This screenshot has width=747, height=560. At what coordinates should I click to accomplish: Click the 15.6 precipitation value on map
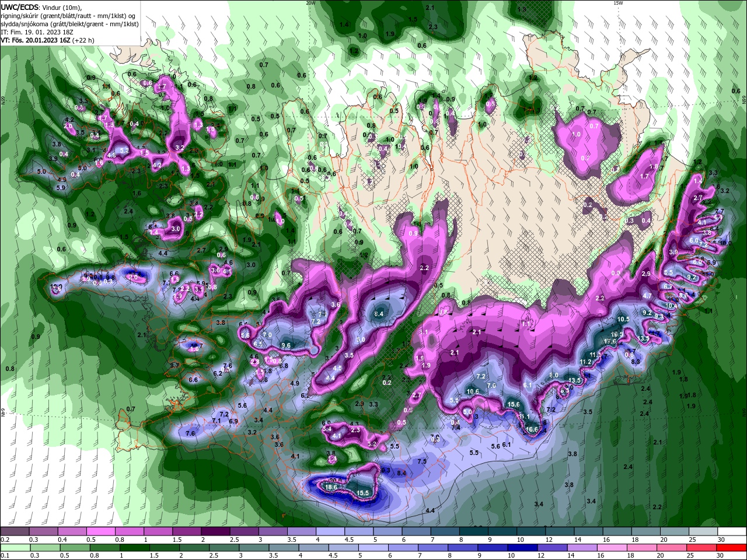pos(514,404)
